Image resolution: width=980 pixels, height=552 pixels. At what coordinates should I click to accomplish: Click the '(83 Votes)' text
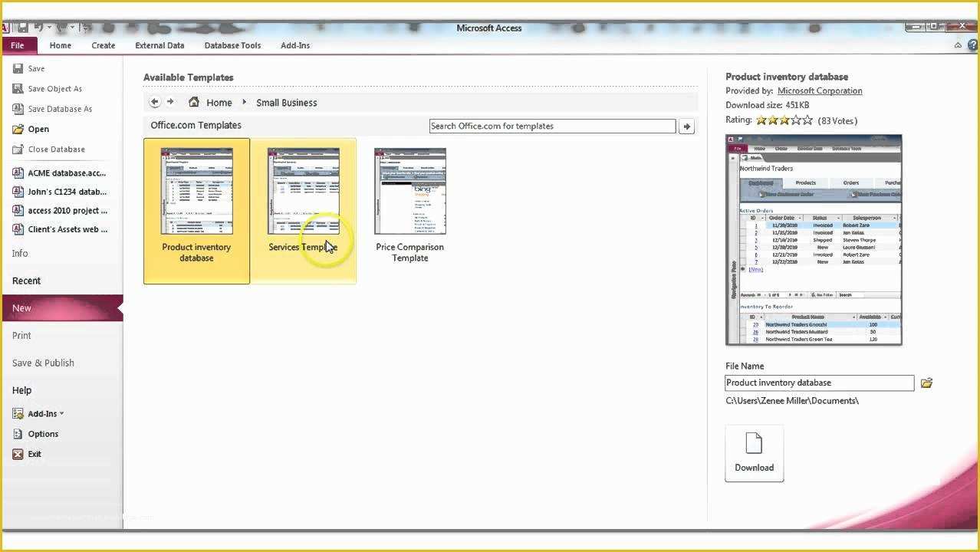point(837,120)
